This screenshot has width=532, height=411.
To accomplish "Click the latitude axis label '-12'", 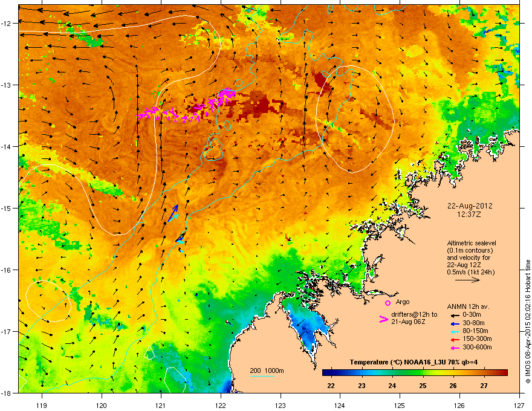I will click(x=6, y=24).
